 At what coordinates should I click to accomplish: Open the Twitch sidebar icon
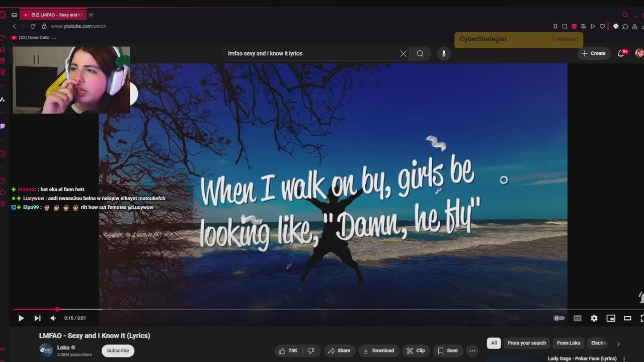coord(3,126)
